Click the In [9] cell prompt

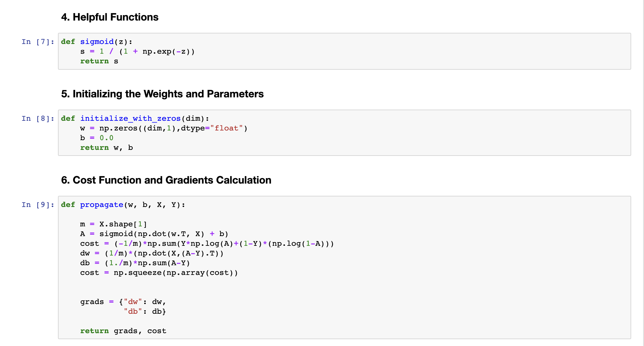38,205
